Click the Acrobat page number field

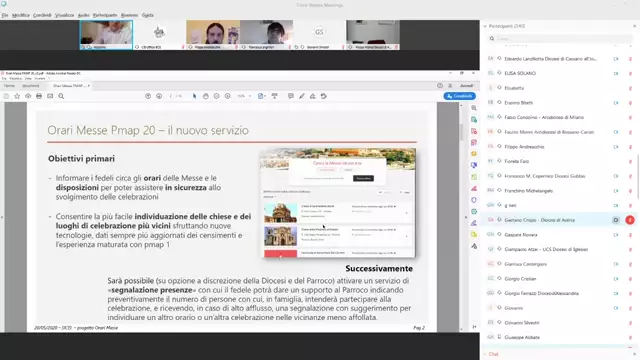tap(171, 96)
